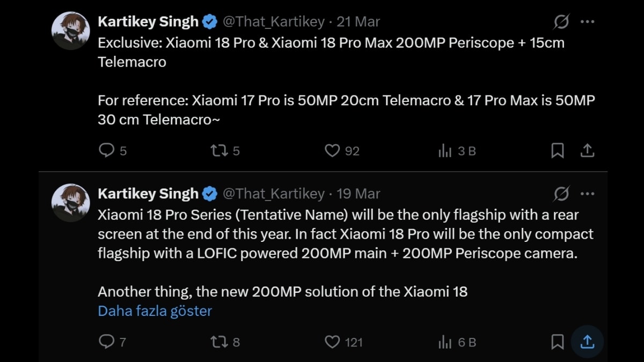
Task: Open the profile avatar on the bottom tweet
Action: (70, 202)
